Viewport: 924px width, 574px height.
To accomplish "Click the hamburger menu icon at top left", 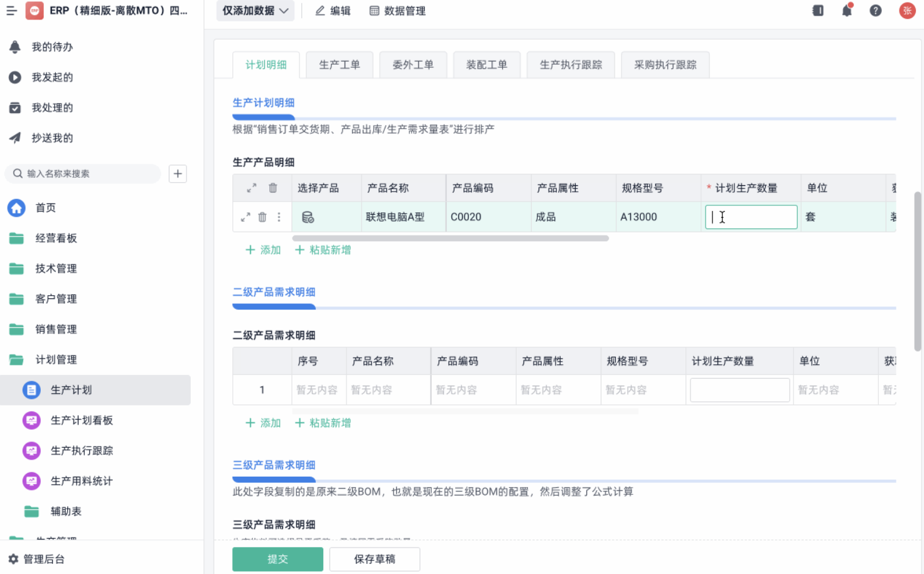I will coord(11,11).
